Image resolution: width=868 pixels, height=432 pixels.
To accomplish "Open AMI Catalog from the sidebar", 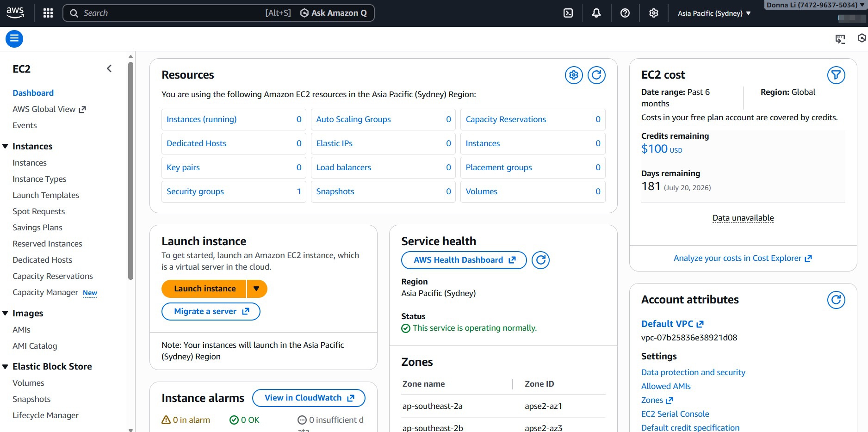I will pos(35,346).
